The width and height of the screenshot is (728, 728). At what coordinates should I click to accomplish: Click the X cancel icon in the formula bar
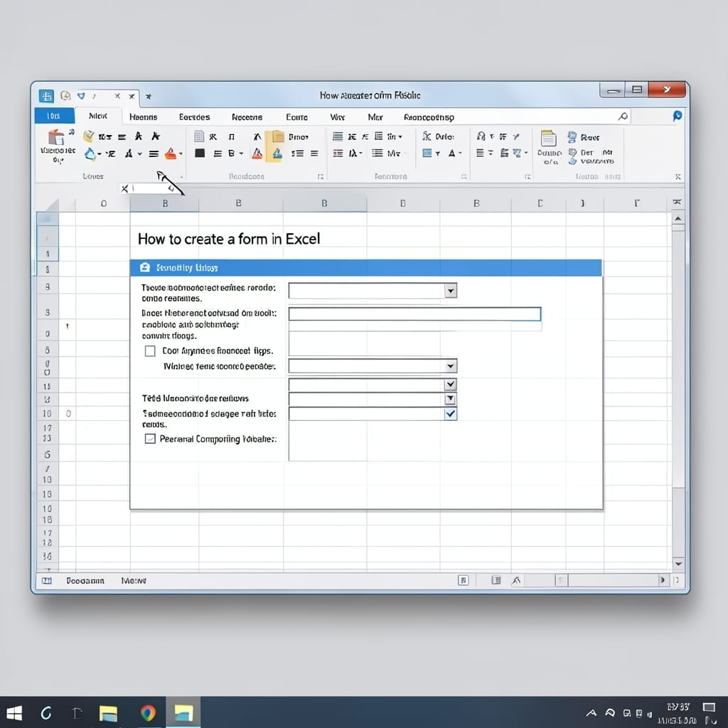pos(124,188)
